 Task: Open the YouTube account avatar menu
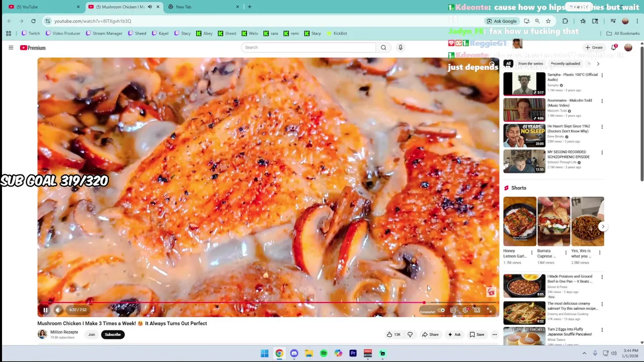pos(628,47)
